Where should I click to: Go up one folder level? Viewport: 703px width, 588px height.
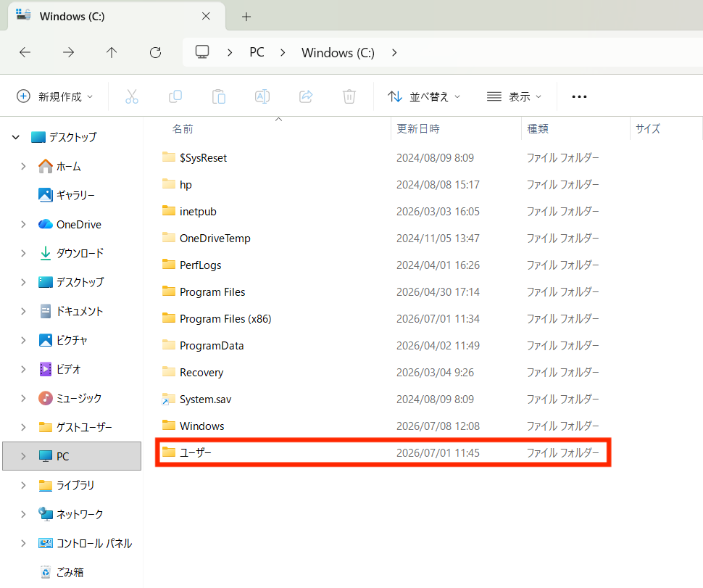click(x=112, y=52)
